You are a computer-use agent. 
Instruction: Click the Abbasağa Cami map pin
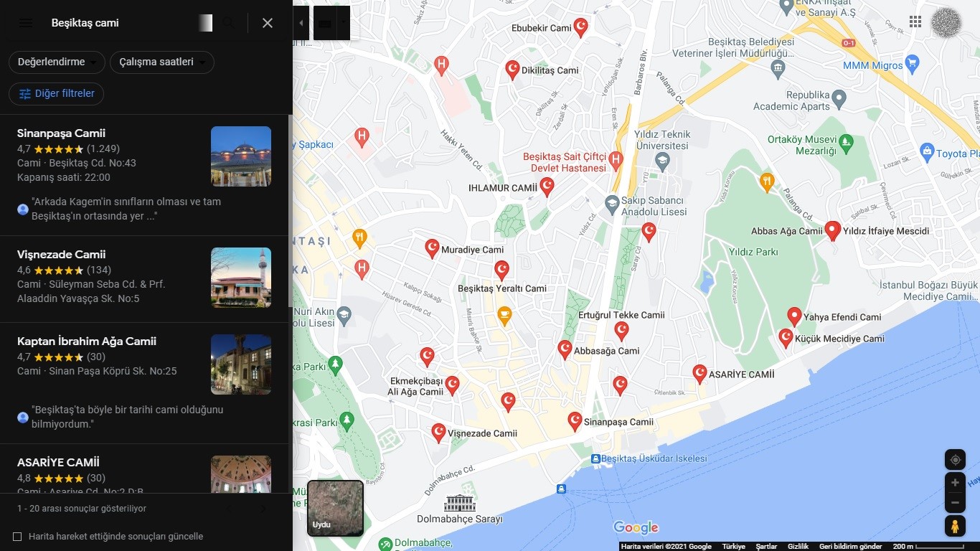coord(565,349)
